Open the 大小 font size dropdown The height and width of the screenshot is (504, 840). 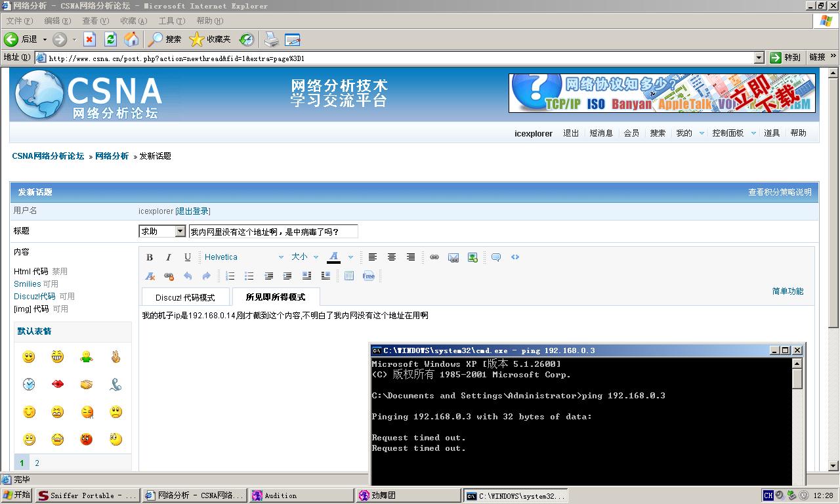point(305,257)
